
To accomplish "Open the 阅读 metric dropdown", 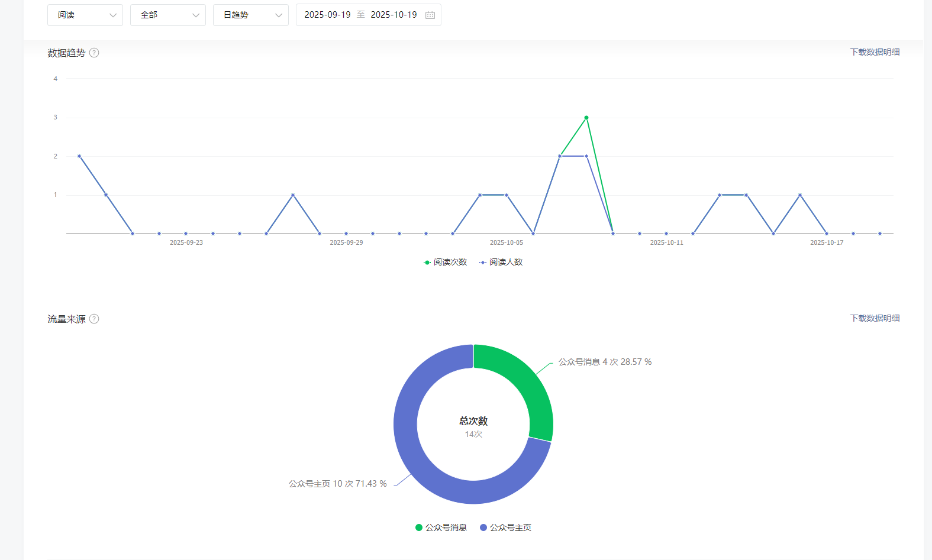I will [x=85, y=15].
